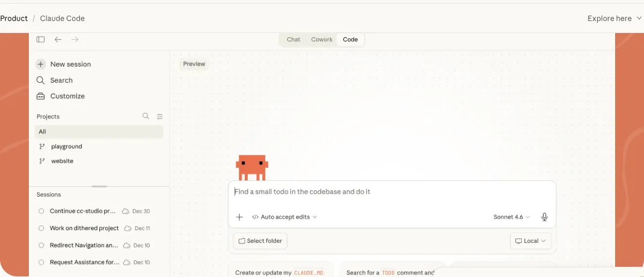Toggle the sidebar panel icon

point(40,40)
